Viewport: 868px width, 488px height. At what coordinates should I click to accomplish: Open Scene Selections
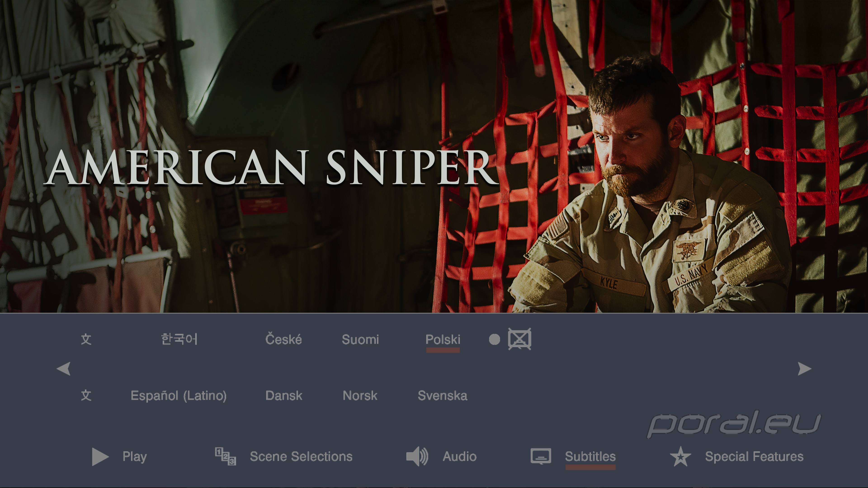point(301,457)
